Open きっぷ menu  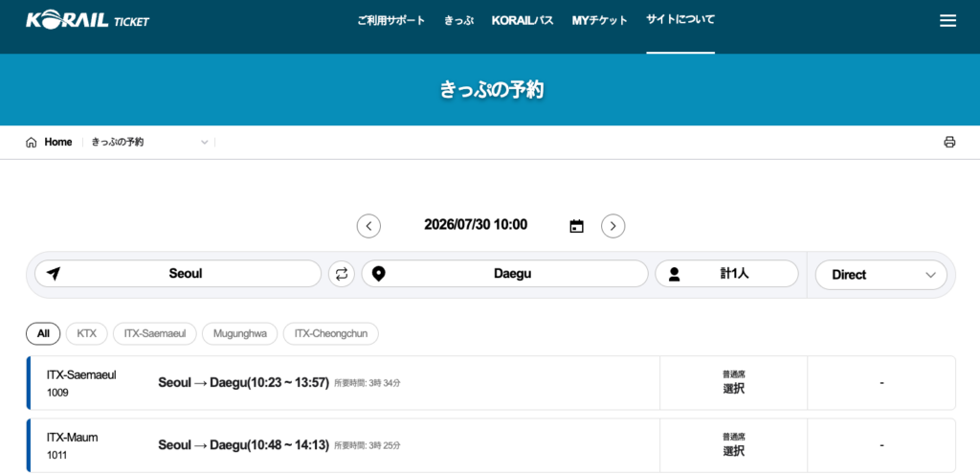pos(458,20)
